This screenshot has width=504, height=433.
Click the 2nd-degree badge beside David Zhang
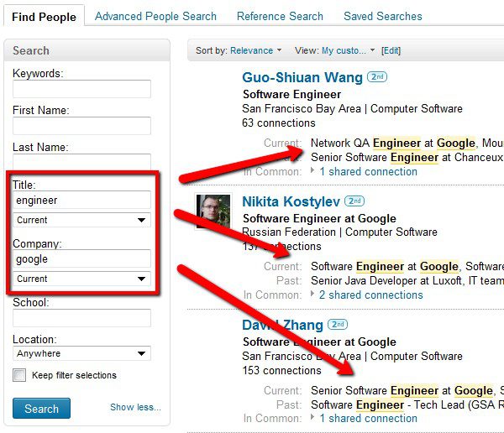pos(338,325)
